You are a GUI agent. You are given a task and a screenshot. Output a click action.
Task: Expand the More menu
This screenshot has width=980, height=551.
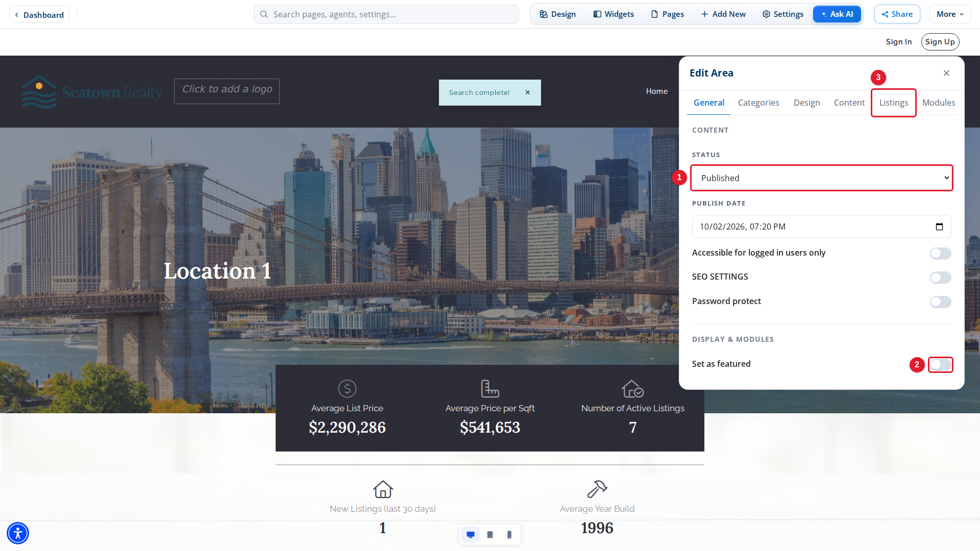pos(950,14)
